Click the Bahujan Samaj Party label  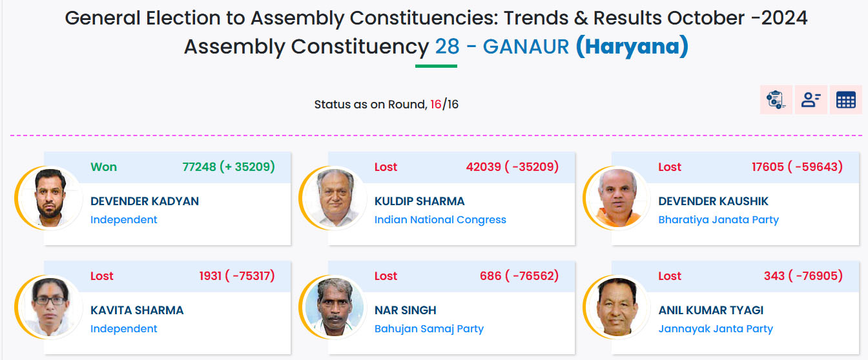(x=429, y=329)
